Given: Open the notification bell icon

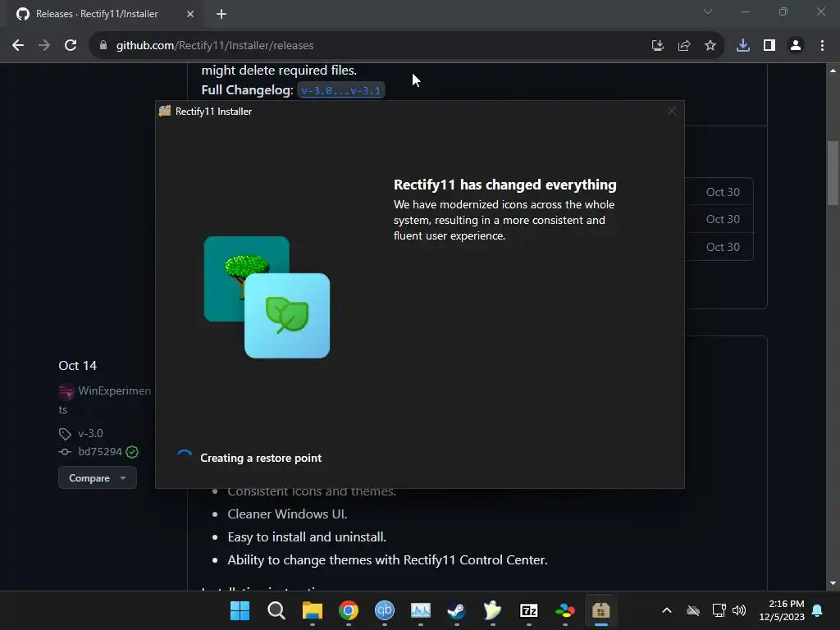Looking at the screenshot, I should click(818, 610).
